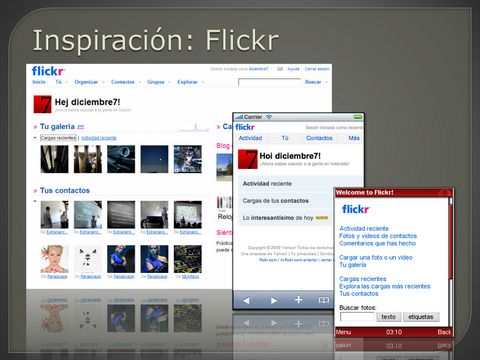Open the Tú dropdown arrow in desktop nav
The height and width of the screenshot is (360, 480).
point(67,82)
